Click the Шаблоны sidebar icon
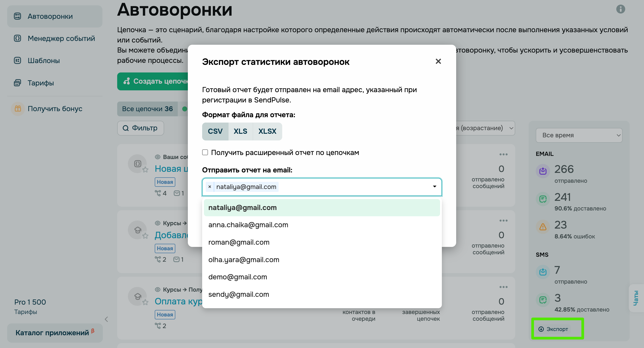 coord(17,61)
